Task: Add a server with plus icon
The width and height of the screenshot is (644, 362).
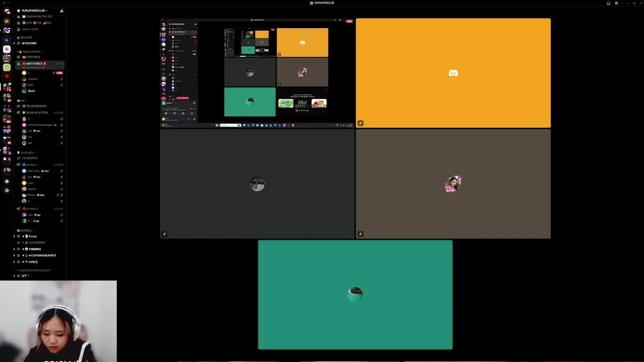Action: pyautogui.click(x=7, y=181)
